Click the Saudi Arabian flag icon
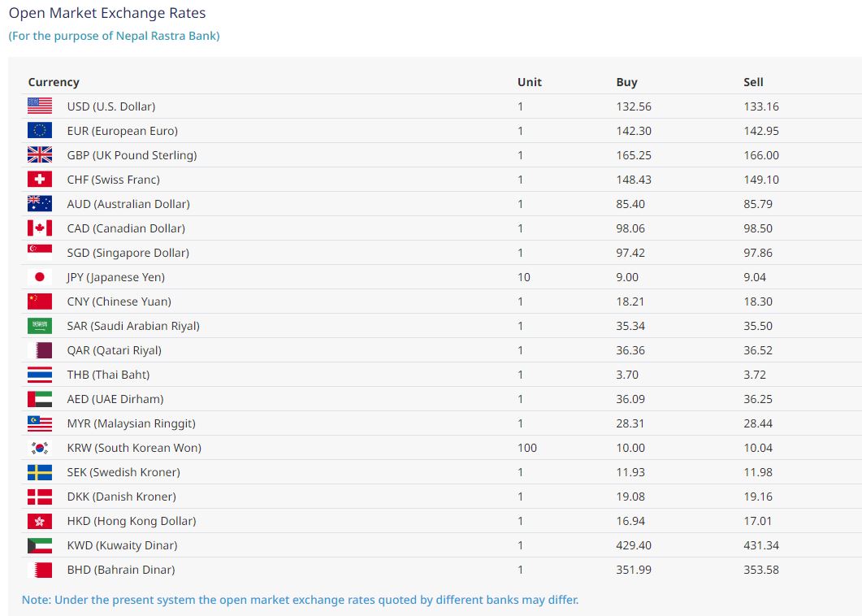The height and width of the screenshot is (616, 862). tap(40, 326)
